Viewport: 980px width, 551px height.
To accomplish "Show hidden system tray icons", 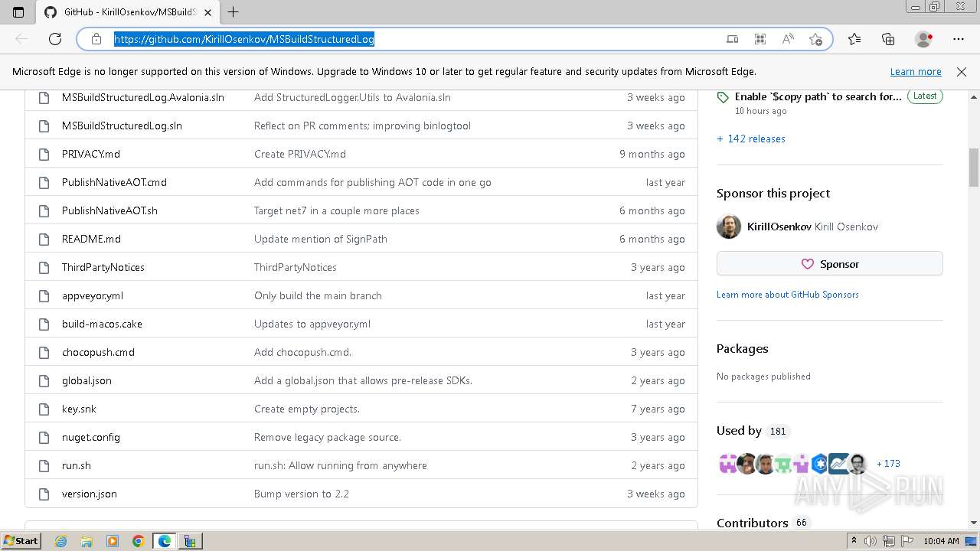I will 854,541.
